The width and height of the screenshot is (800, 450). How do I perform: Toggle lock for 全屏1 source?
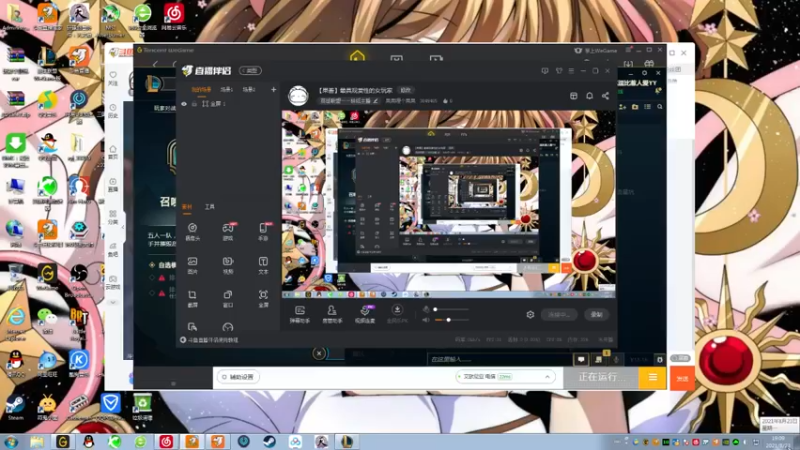click(194, 104)
